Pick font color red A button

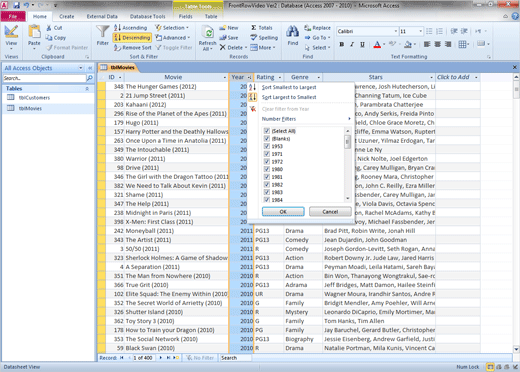pos(377,44)
